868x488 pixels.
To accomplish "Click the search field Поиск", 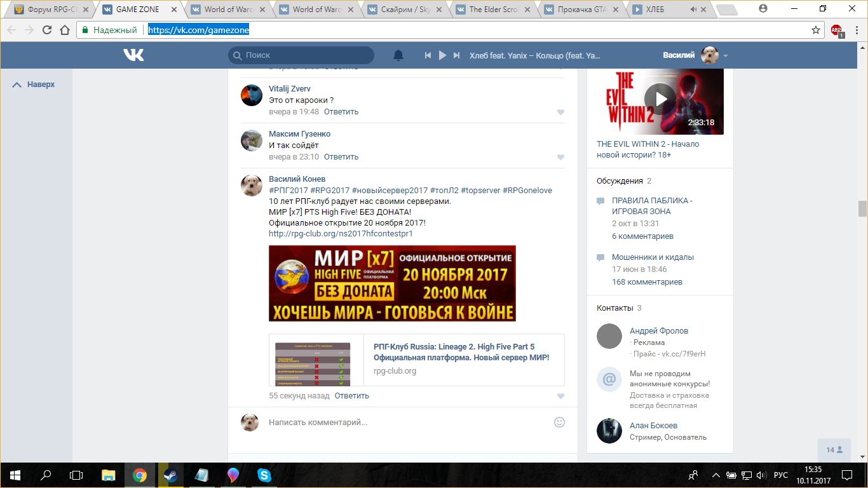I will [x=301, y=55].
